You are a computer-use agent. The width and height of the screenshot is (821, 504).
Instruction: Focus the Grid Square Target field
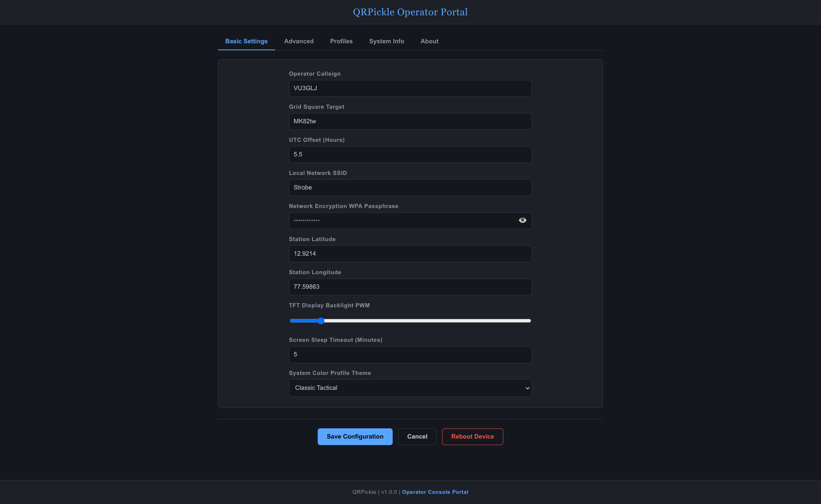point(410,121)
